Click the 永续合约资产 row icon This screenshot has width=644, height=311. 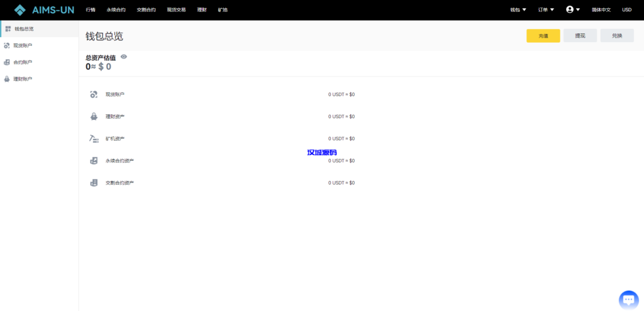pyautogui.click(x=94, y=161)
